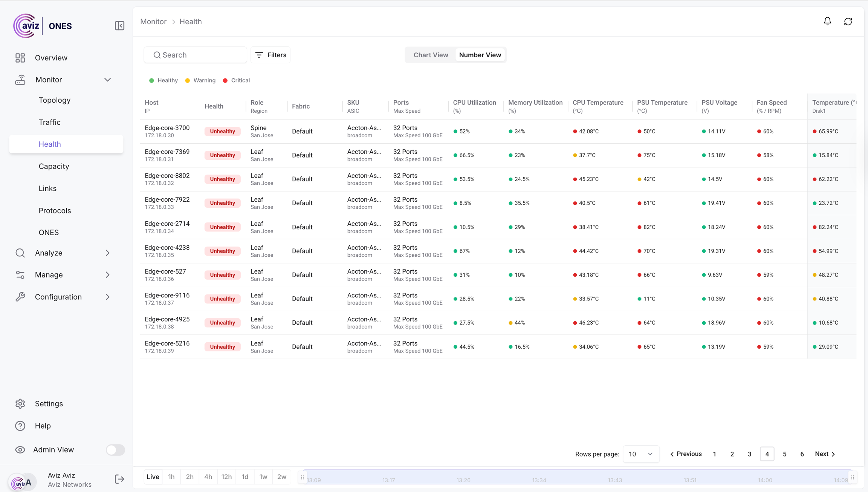Go to Capacity in sidebar
The height and width of the screenshot is (492, 868).
pyautogui.click(x=54, y=166)
